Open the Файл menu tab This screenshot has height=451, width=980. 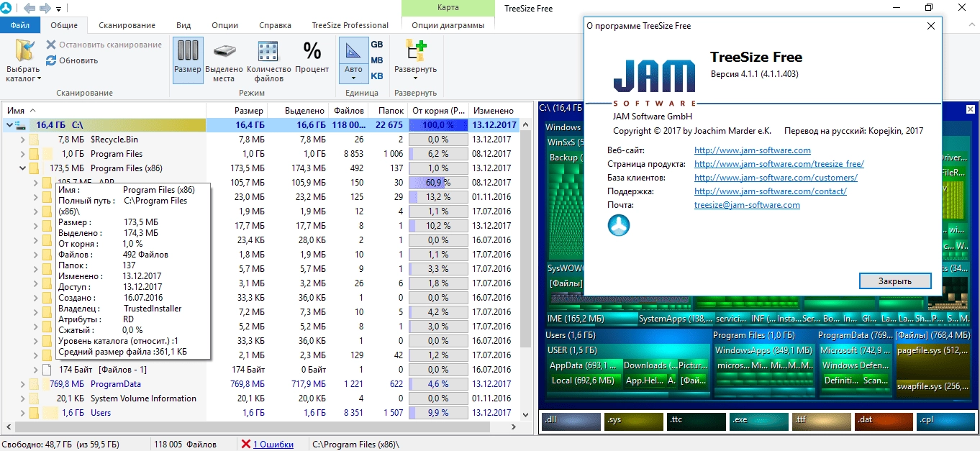[x=20, y=25]
